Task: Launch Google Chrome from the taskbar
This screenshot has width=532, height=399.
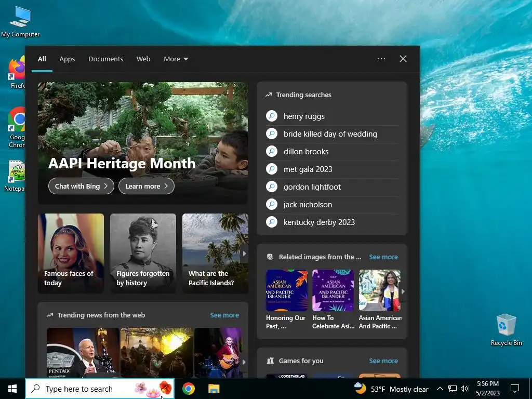Action: coord(188,389)
